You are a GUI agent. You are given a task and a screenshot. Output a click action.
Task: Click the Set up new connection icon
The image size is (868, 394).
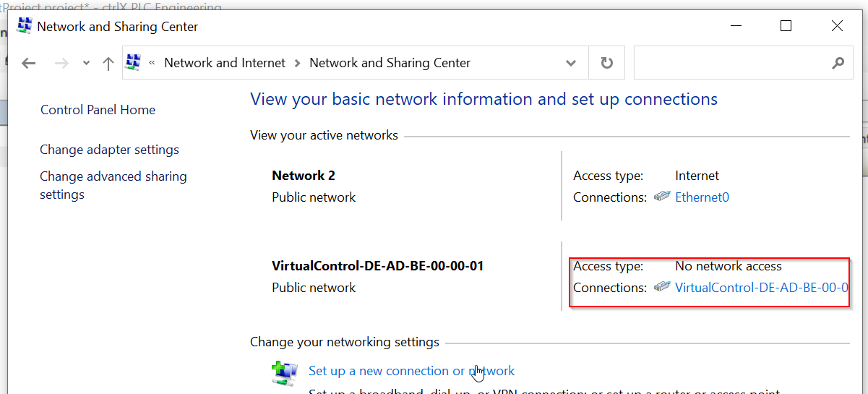(284, 373)
